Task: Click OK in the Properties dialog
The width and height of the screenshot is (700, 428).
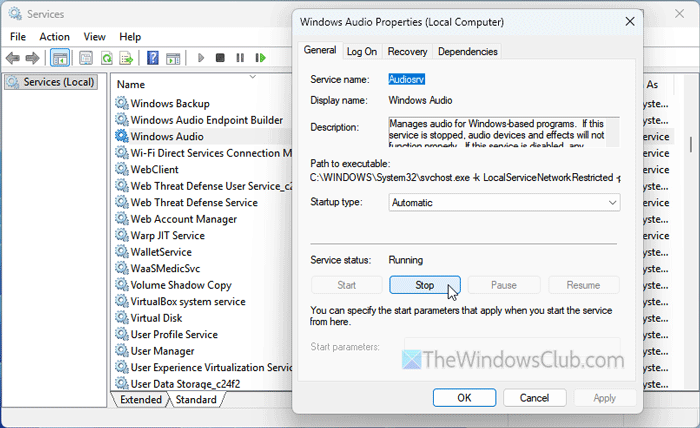Action: [x=464, y=398]
